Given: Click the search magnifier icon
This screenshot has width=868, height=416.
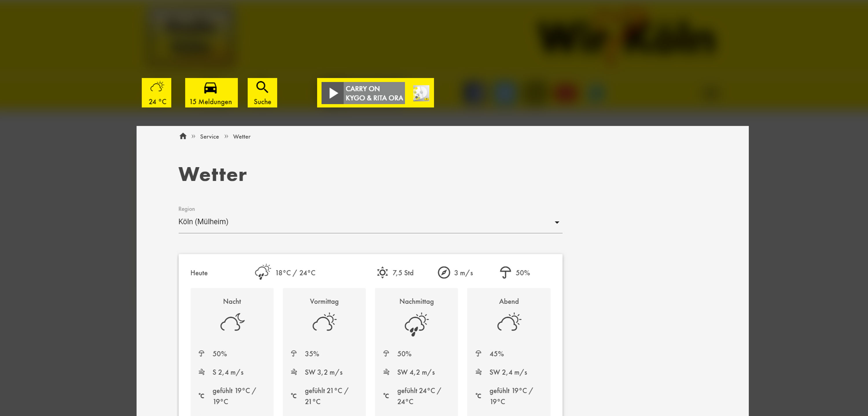Looking at the screenshot, I should click(x=262, y=88).
